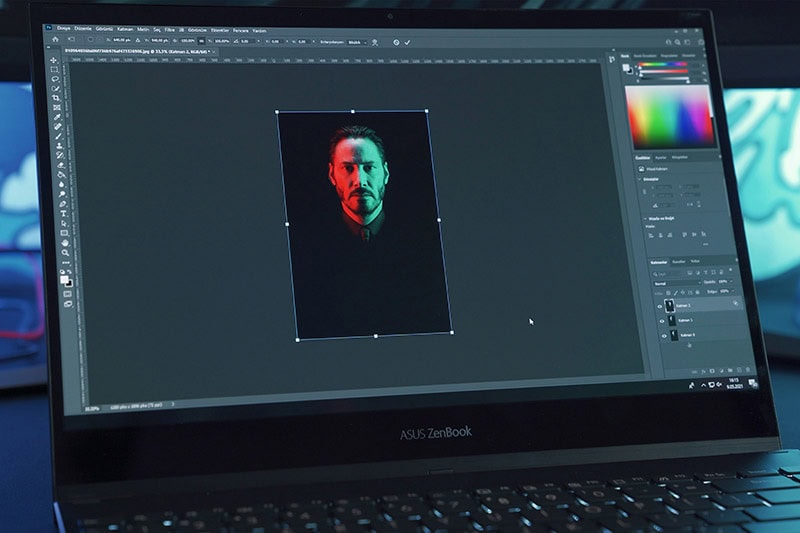The width and height of the screenshot is (800, 533).
Task: Open the Windows taskbar clock
Action: [734, 383]
